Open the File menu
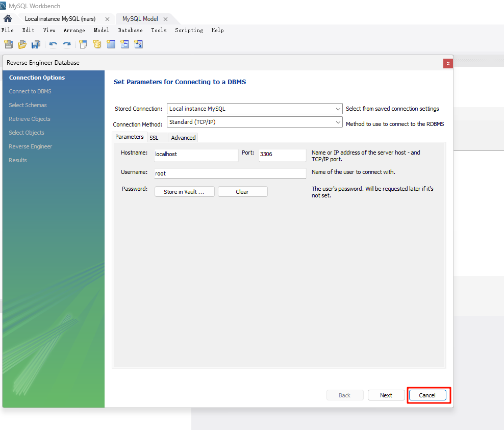504x430 pixels. pyautogui.click(x=7, y=30)
